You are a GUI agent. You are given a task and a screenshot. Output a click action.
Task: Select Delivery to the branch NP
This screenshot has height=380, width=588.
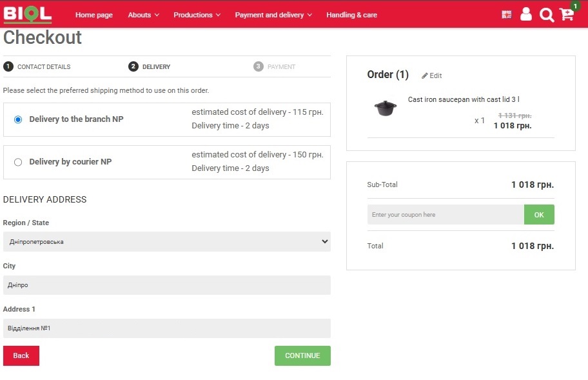[18, 119]
